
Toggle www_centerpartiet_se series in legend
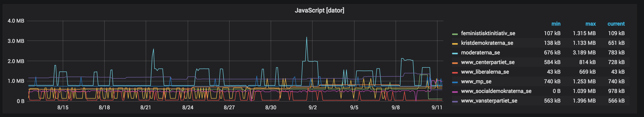[x=488, y=62]
